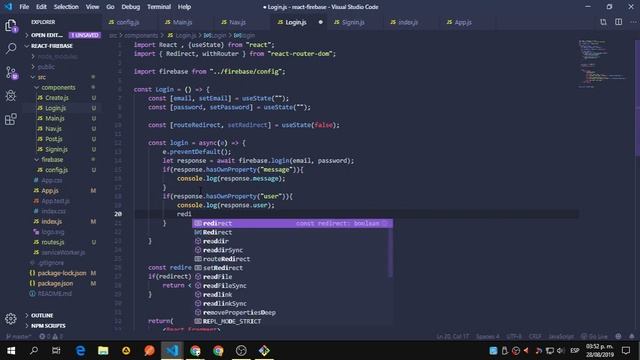The width and height of the screenshot is (640, 360).
Task: Click the Open Changes editor icon
Action: tap(603, 22)
